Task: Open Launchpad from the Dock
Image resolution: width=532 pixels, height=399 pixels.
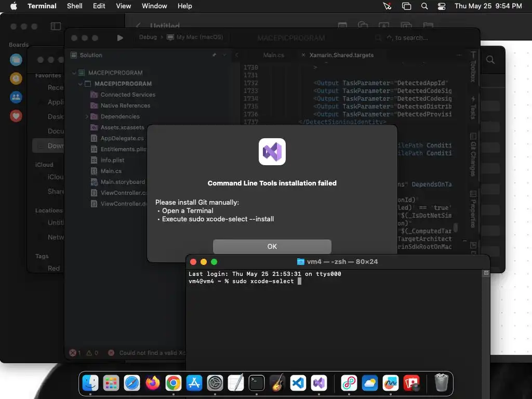Action: coord(111,383)
